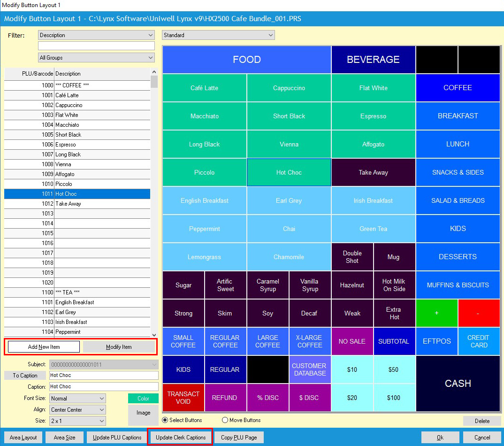The height and width of the screenshot is (446, 504).
Task: Select the CASH button in layout grid
Action: [x=458, y=384]
